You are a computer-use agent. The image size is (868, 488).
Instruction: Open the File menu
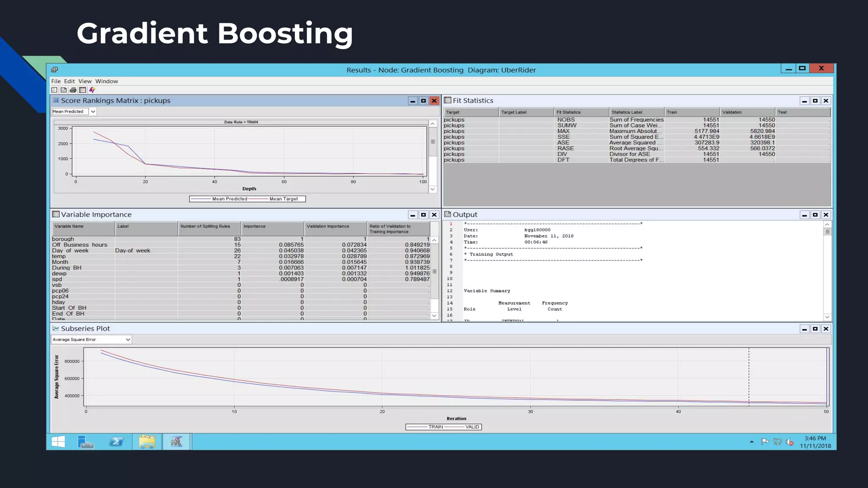click(56, 81)
